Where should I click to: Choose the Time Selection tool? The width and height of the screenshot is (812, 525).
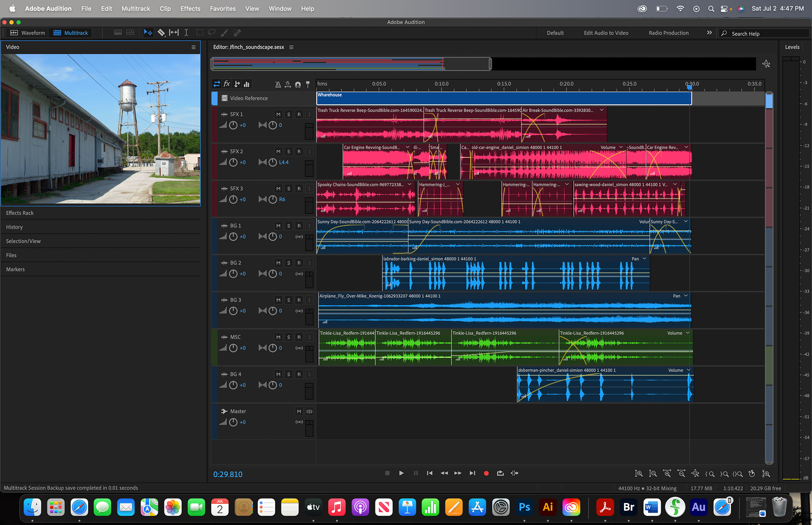click(x=186, y=33)
